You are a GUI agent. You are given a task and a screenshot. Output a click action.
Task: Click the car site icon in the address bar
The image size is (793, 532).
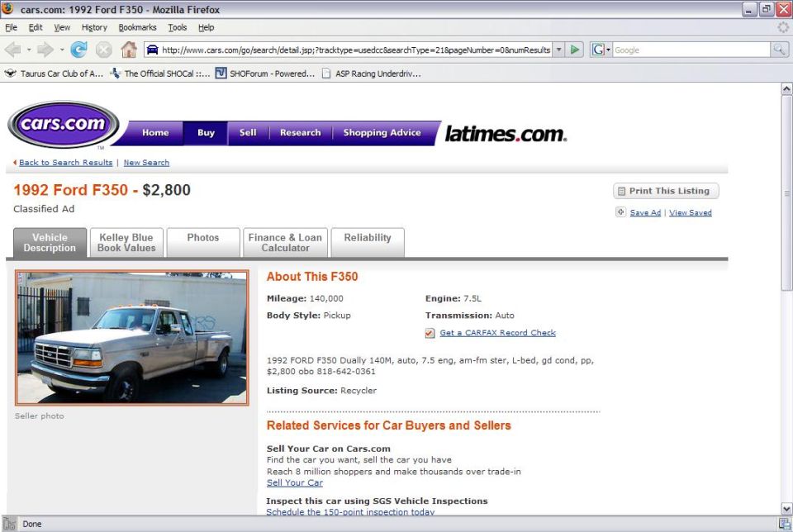point(152,50)
